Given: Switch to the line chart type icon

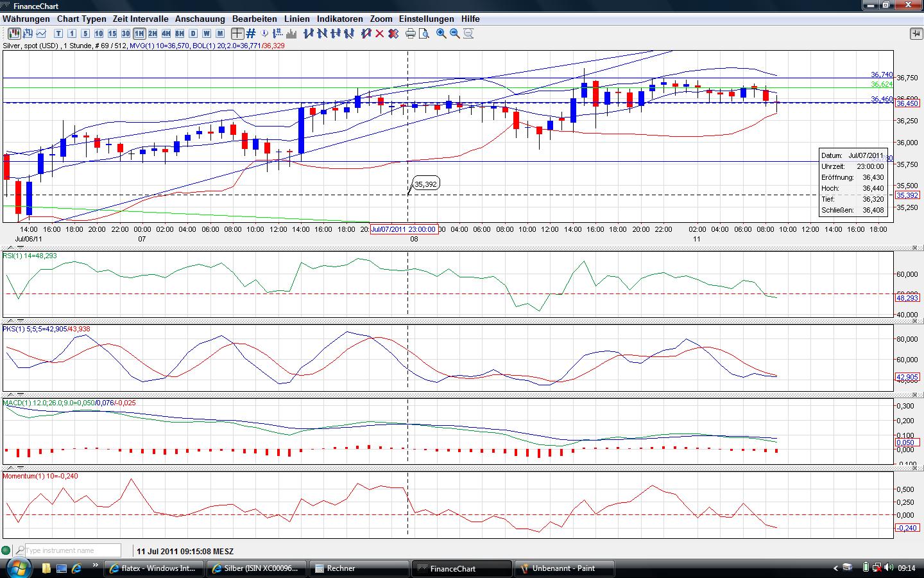Looking at the screenshot, I should pos(42,33).
